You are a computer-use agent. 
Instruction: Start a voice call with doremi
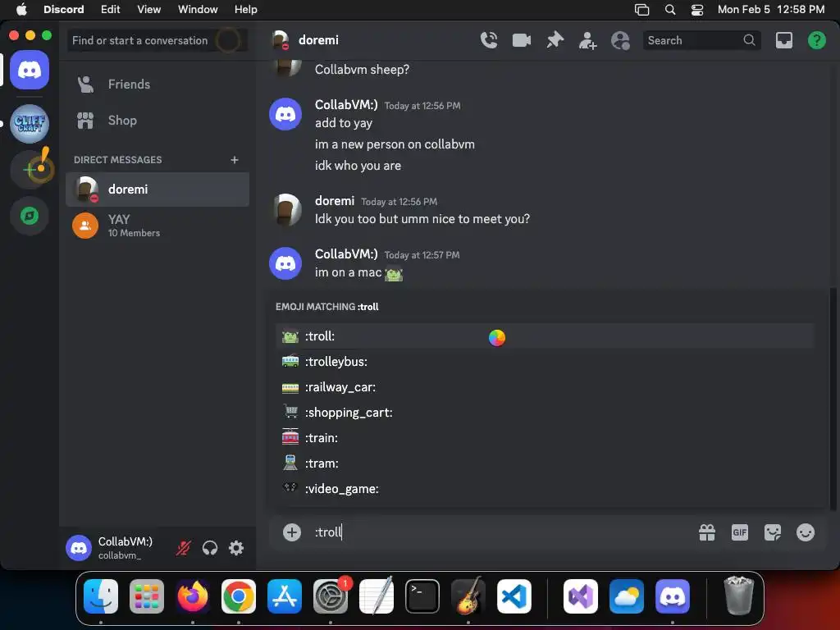tap(489, 40)
